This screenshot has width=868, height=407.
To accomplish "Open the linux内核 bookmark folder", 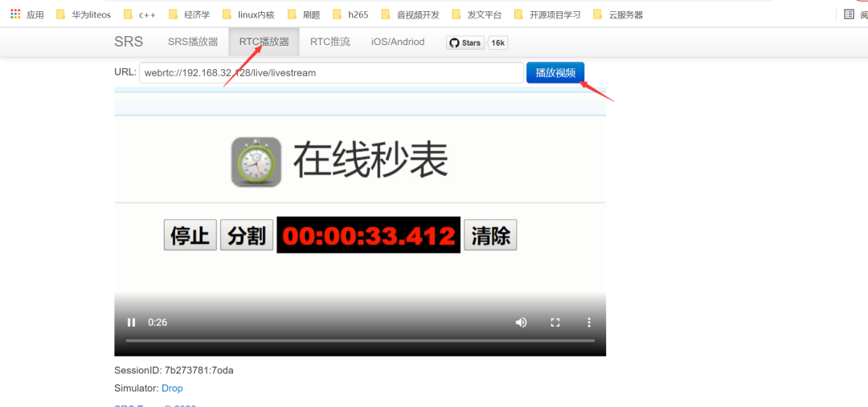I will pyautogui.click(x=248, y=15).
